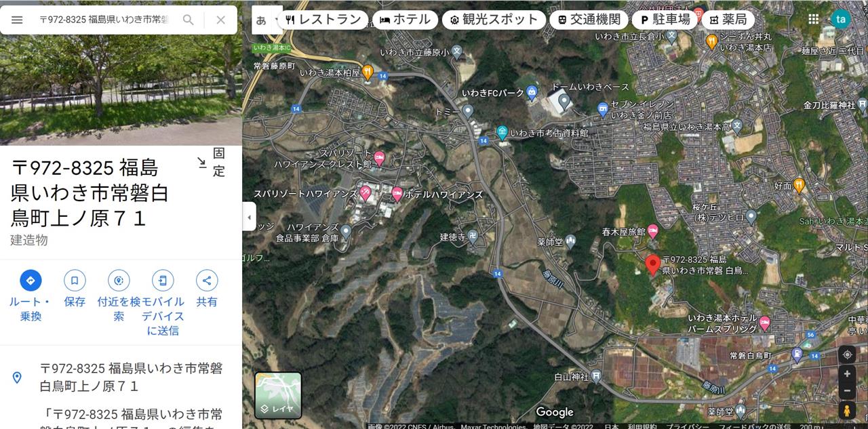Screen dimensions: 868x429
Task: Open the Google apps grid
Action: coord(813,19)
